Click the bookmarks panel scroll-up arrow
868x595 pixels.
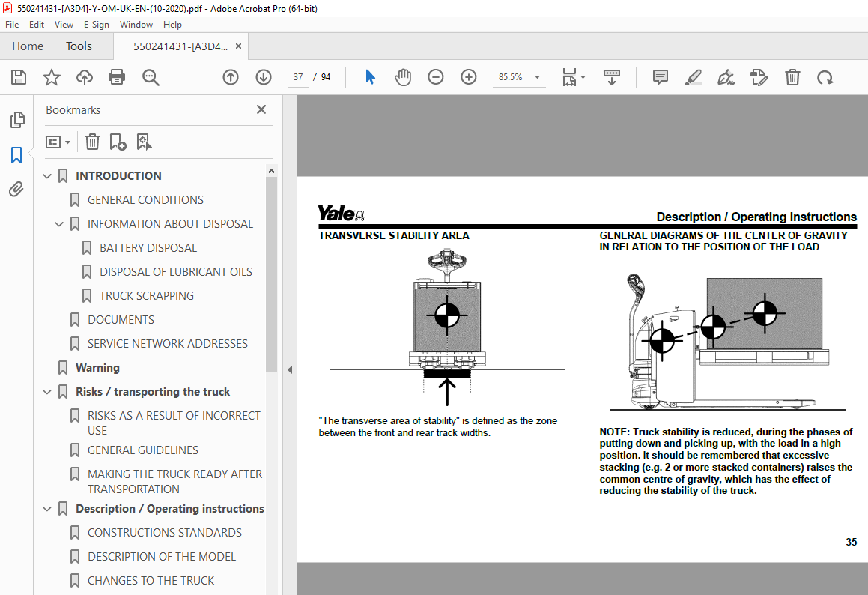tap(271, 171)
